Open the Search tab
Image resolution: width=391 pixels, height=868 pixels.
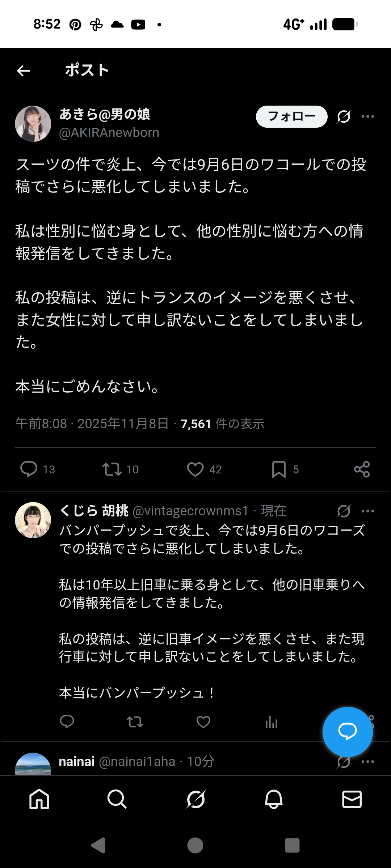click(117, 799)
